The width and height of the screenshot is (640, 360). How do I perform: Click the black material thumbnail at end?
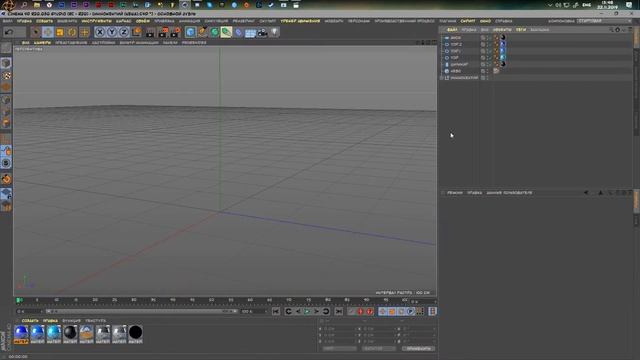pyautogui.click(x=136, y=334)
